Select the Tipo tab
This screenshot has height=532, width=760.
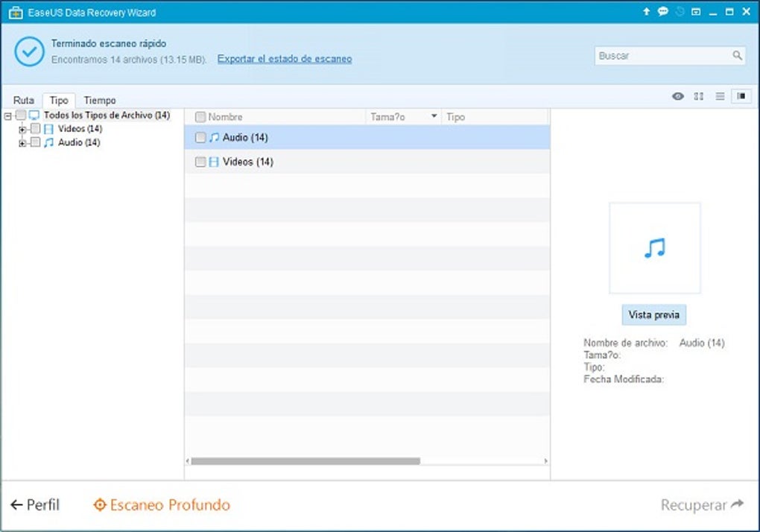click(59, 101)
